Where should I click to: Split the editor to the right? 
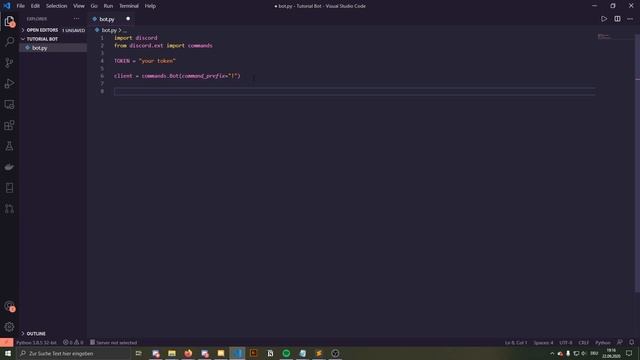tap(617, 19)
